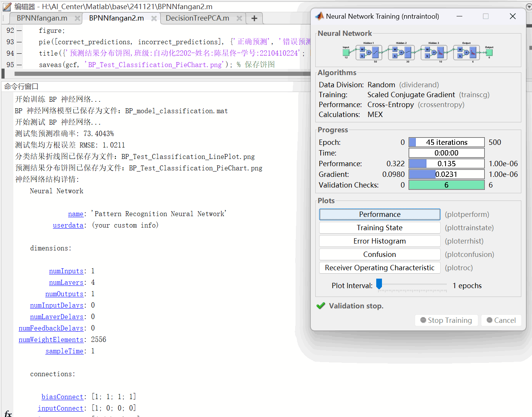Switch to DecisionTreePCA.m tab
The image size is (532, 417).
(x=197, y=18)
